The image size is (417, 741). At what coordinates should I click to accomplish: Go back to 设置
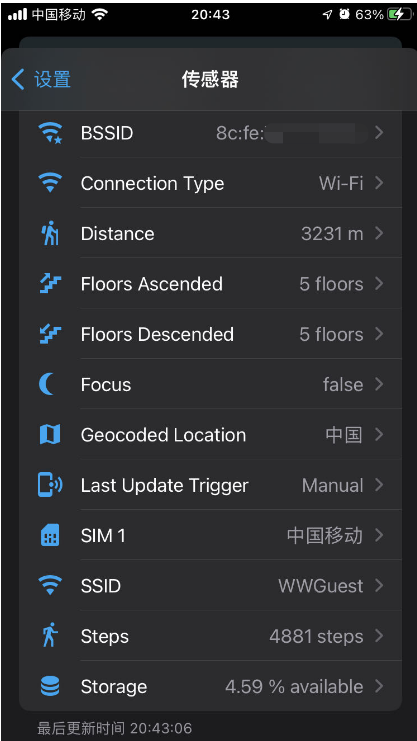click(x=41, y=79)
